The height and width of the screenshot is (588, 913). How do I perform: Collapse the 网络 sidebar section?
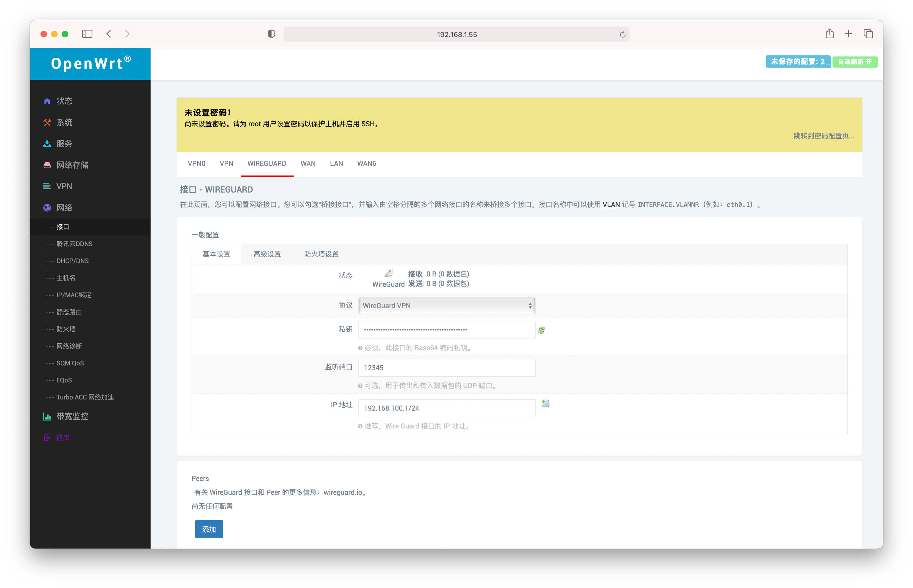pos(64,207)
